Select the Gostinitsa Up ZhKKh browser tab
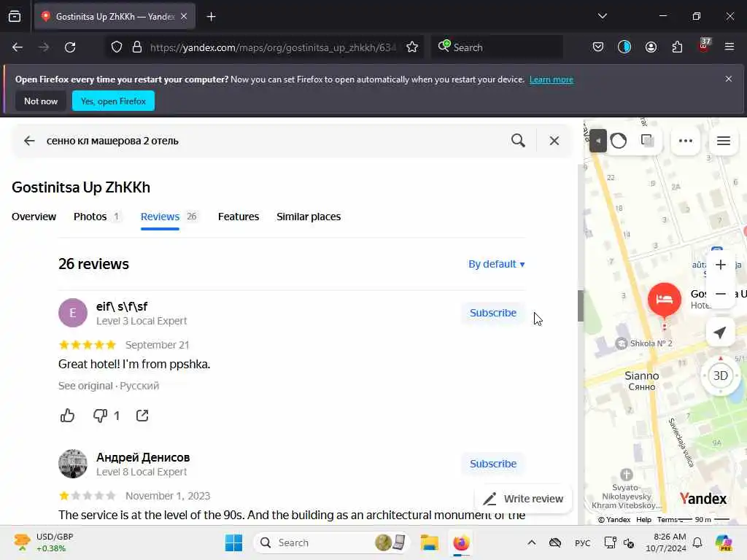 [x=115, y=17]
